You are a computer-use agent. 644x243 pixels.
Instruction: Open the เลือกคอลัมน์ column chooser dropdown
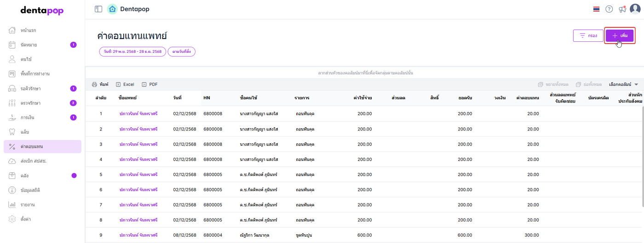[623, 85]
